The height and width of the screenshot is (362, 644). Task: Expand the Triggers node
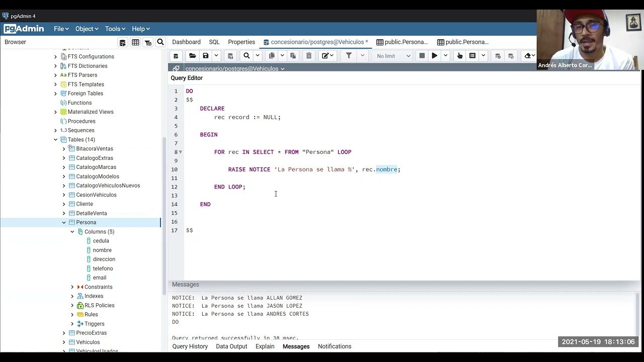(x=72, y=324)
